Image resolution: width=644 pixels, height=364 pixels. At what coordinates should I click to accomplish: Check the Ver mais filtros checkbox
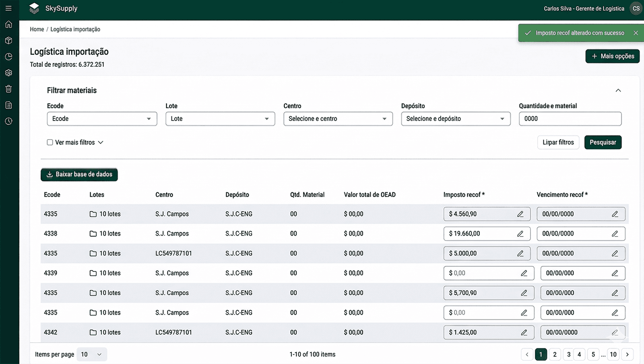(50, 142)
